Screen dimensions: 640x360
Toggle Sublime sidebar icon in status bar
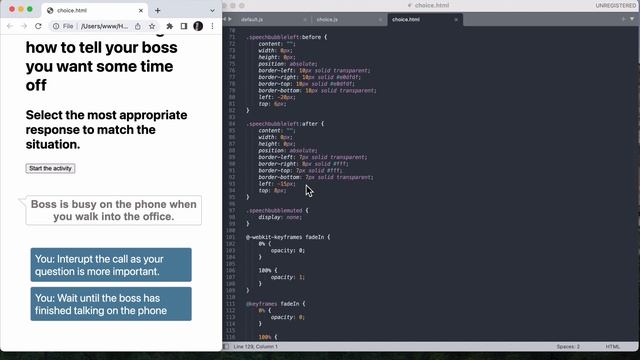click(x=226, y=347)
